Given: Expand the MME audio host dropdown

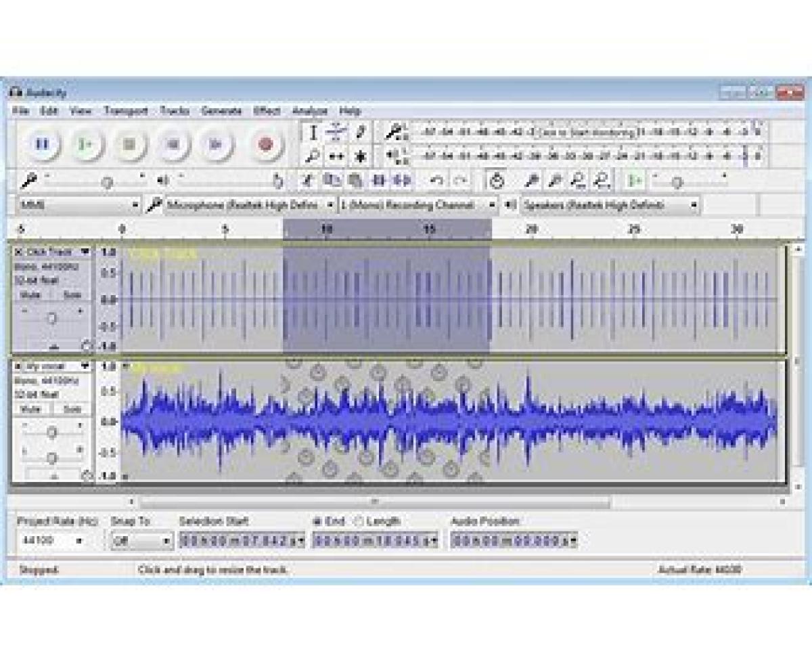Looking at the screenshot, I should [x=78, y=204].
